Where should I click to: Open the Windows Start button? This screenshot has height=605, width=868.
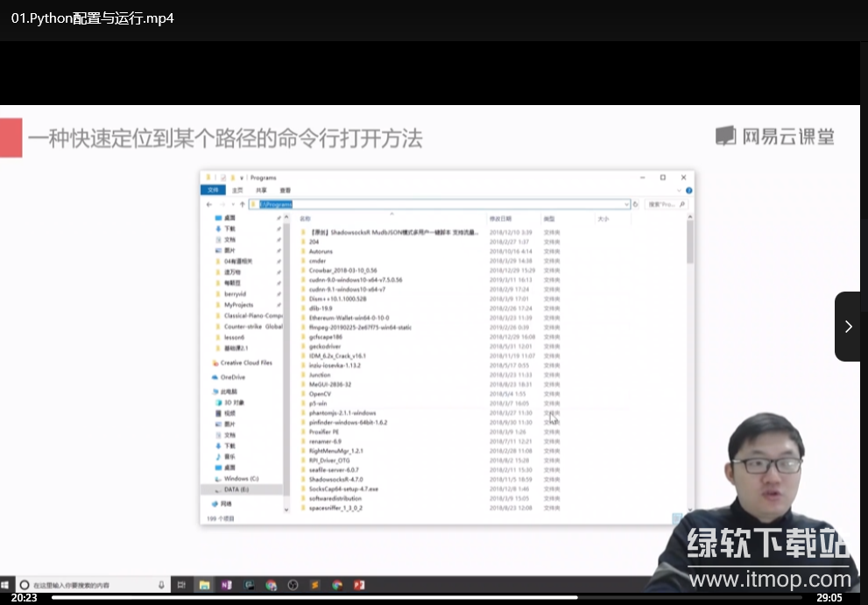(6, 585)
